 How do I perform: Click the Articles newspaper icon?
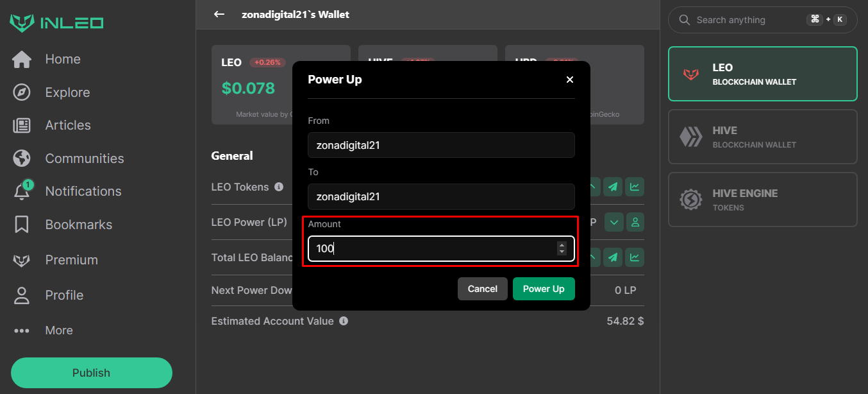click(22, 126)
